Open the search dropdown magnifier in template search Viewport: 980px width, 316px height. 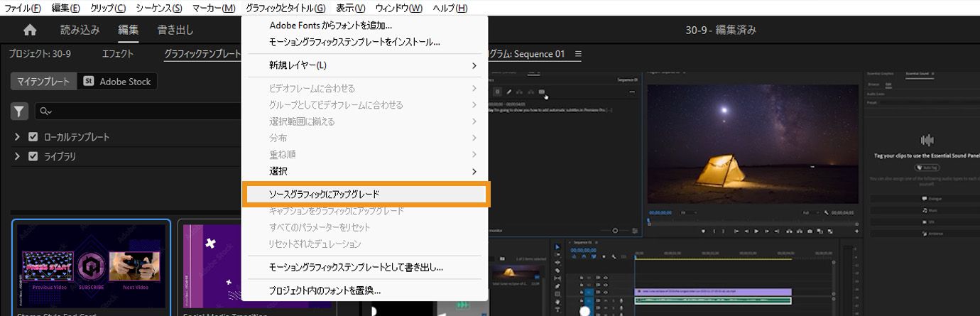46,111
